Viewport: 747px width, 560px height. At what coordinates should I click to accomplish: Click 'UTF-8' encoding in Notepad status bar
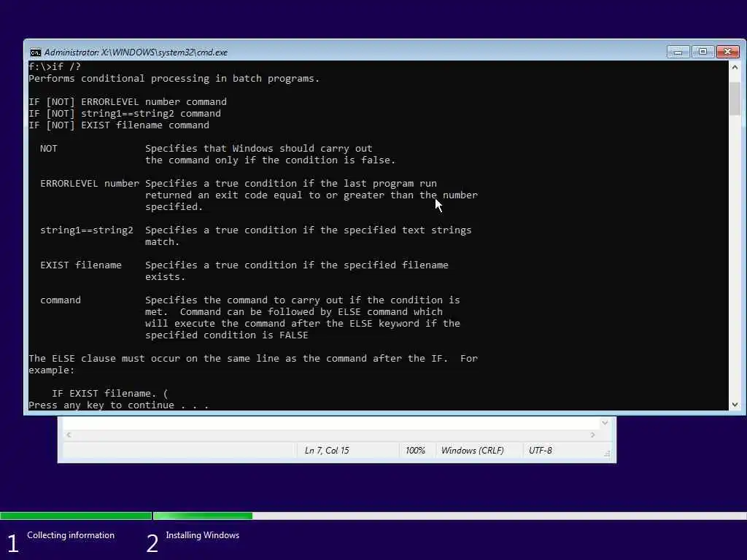point(541,451)
